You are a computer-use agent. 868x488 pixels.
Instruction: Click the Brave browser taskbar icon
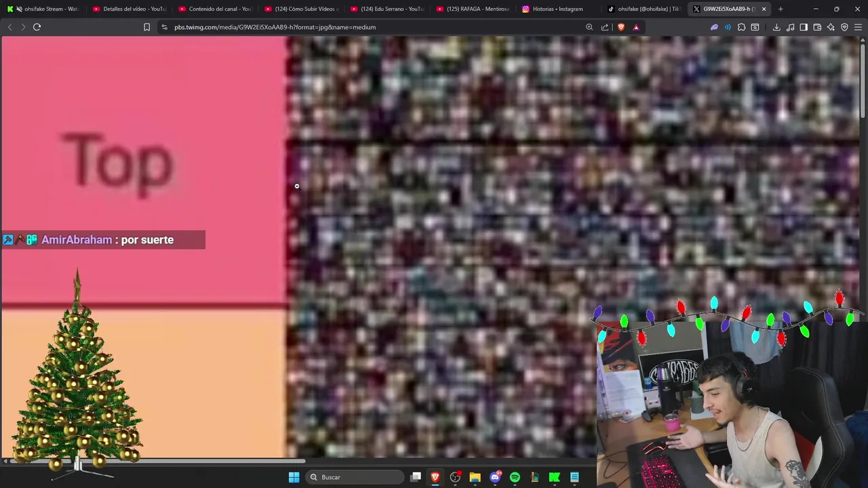(x=435, y=477)
